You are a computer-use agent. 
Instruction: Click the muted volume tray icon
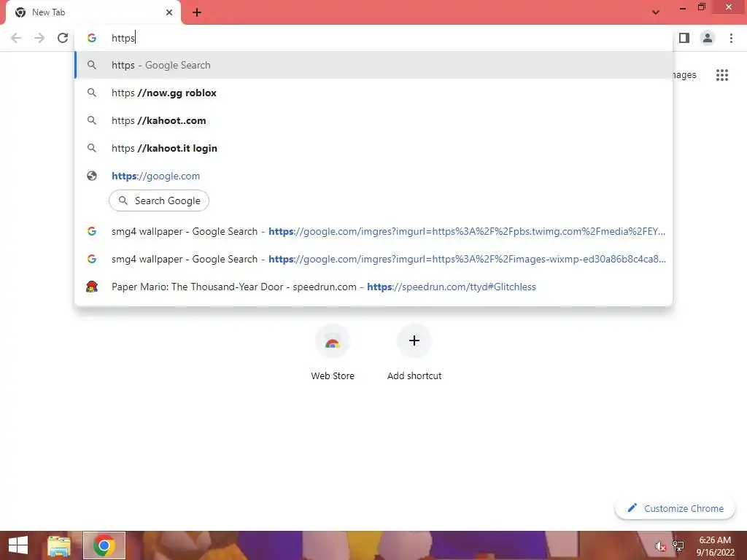(x=660, y=546)
